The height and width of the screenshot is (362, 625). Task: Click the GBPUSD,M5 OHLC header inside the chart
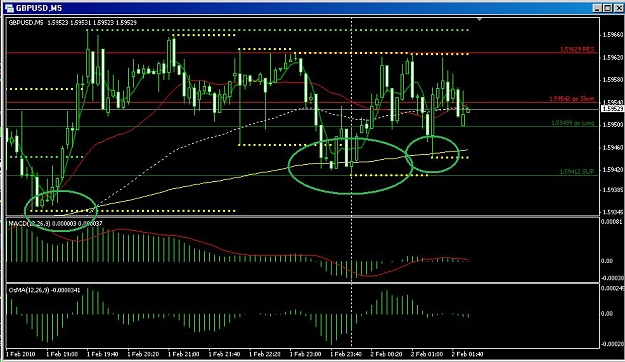tap(73, 23)
